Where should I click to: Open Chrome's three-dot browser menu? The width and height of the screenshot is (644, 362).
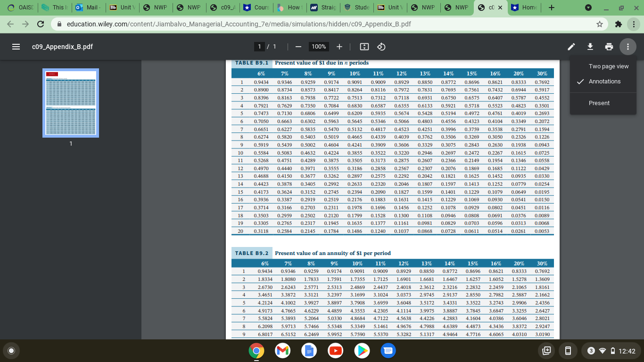click(x=633, y=24)
